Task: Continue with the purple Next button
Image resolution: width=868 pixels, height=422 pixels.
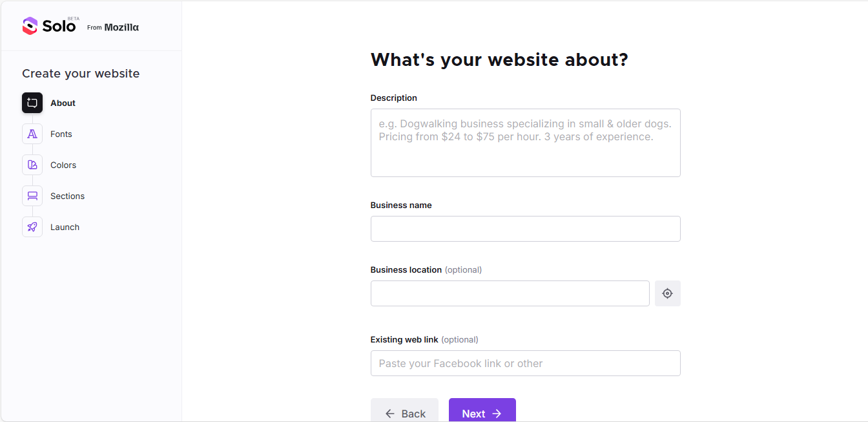Action: pos(482,410)
